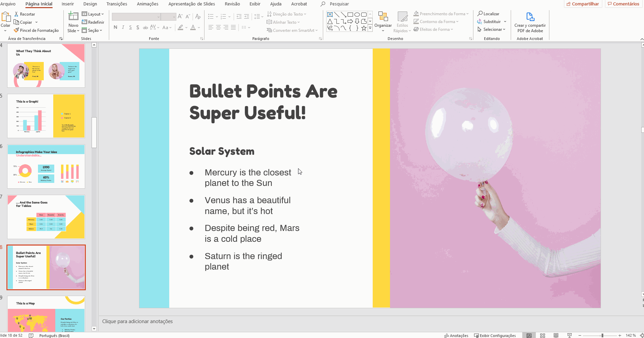The width and height of the screenshot is (644, 338).
Task: Switch to slide sorter view in status bar
Action: [543, 335]
